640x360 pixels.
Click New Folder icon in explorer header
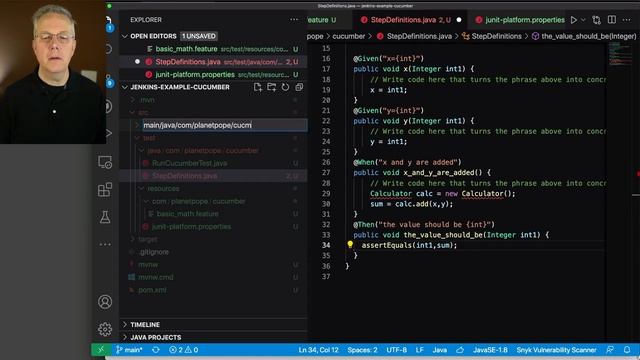[x=271, y=87]
